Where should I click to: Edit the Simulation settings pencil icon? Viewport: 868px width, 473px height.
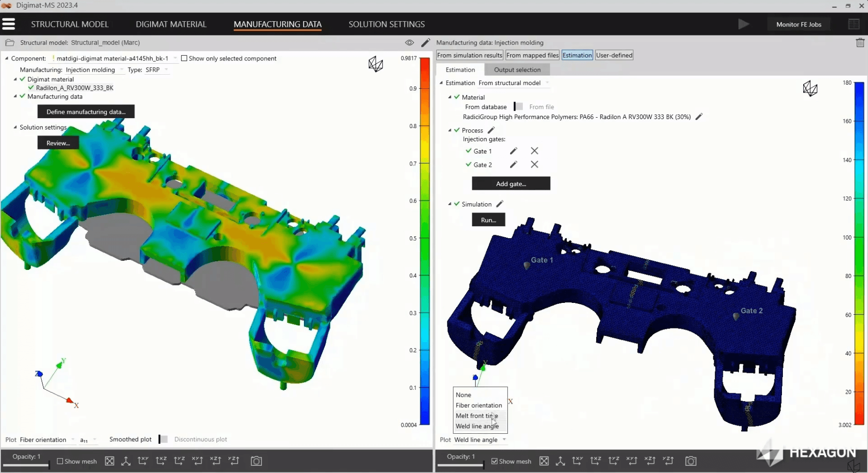tap(500, 204)
